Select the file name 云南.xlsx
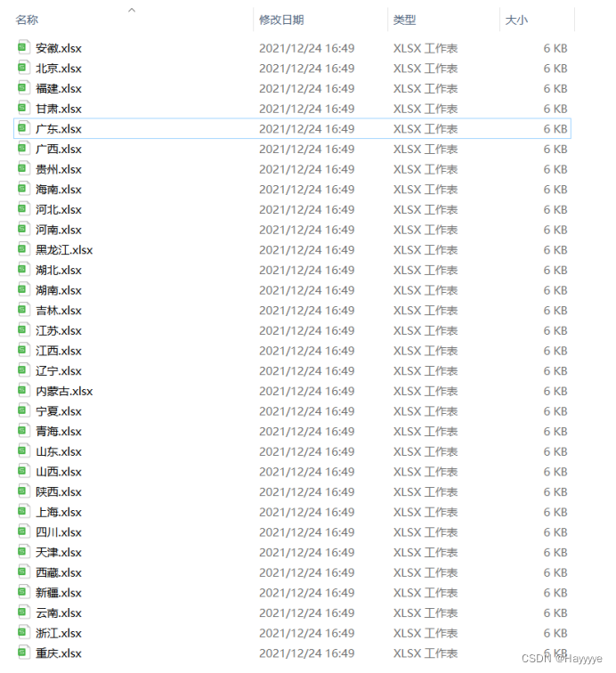The width and height of the screenshot is (616, 673). [x=59, y=612]
